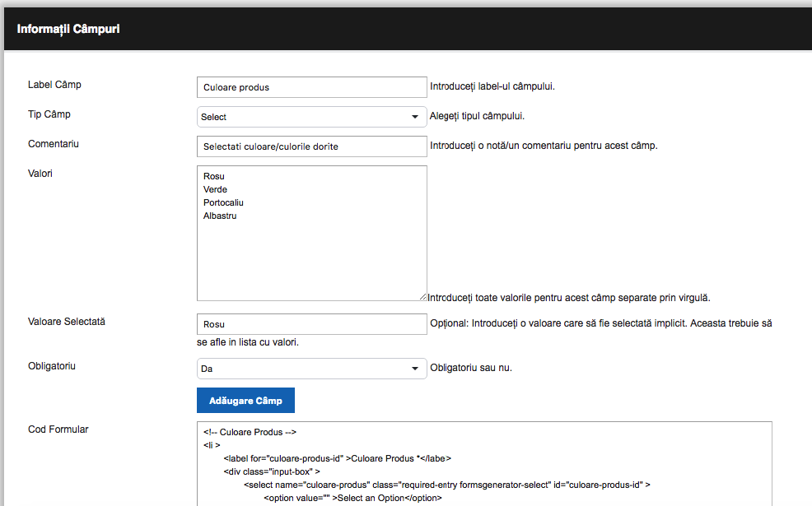Click the 'Comentariu' field label

tap(54, 144)
